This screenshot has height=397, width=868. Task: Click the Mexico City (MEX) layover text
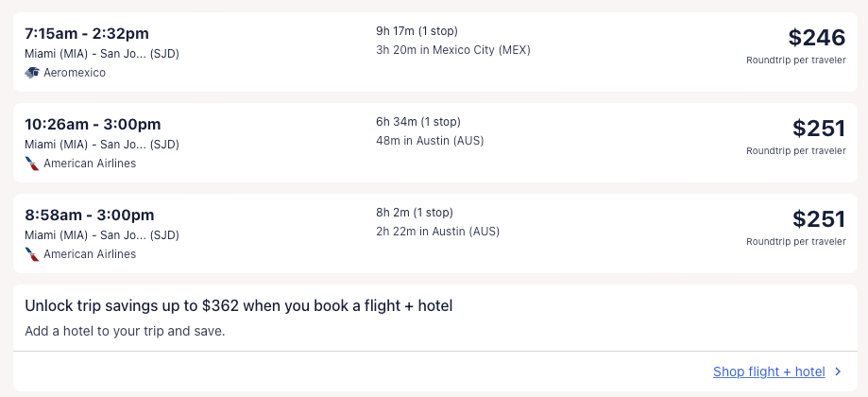click(x=453, y=50)
